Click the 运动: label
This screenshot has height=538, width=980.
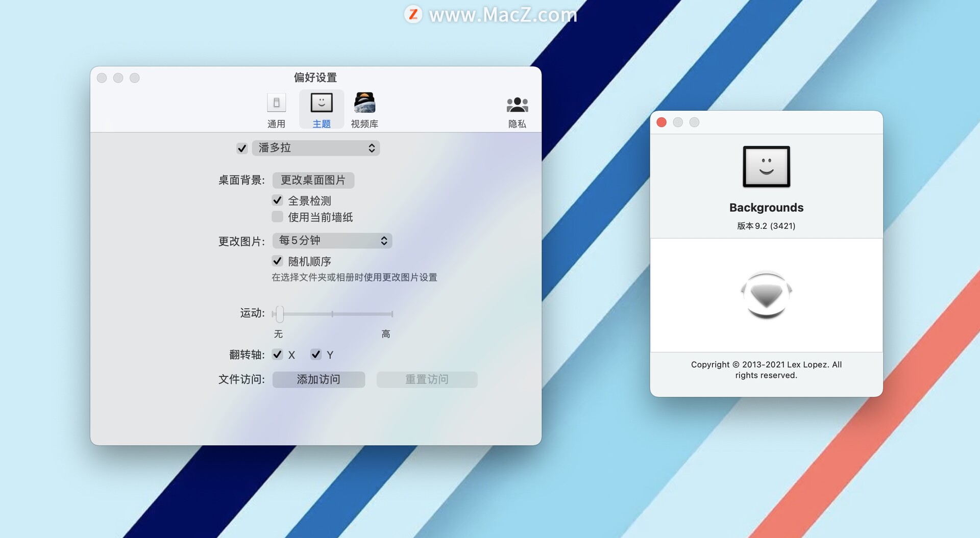pos(252,313)
